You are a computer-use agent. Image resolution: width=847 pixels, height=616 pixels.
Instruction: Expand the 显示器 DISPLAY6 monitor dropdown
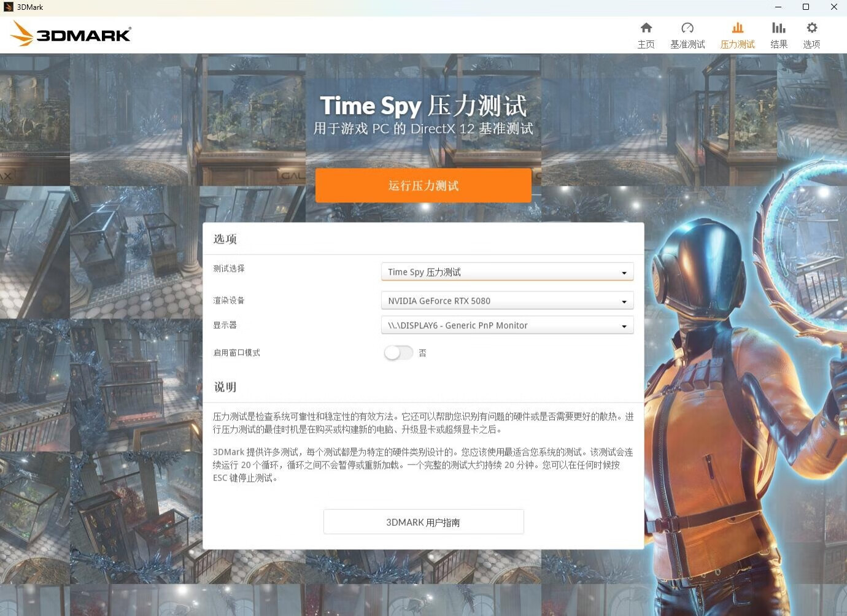507,325
